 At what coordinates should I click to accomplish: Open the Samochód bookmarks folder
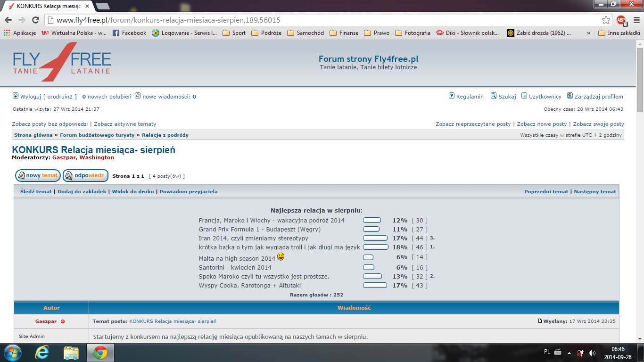click(x=305, y=33)
